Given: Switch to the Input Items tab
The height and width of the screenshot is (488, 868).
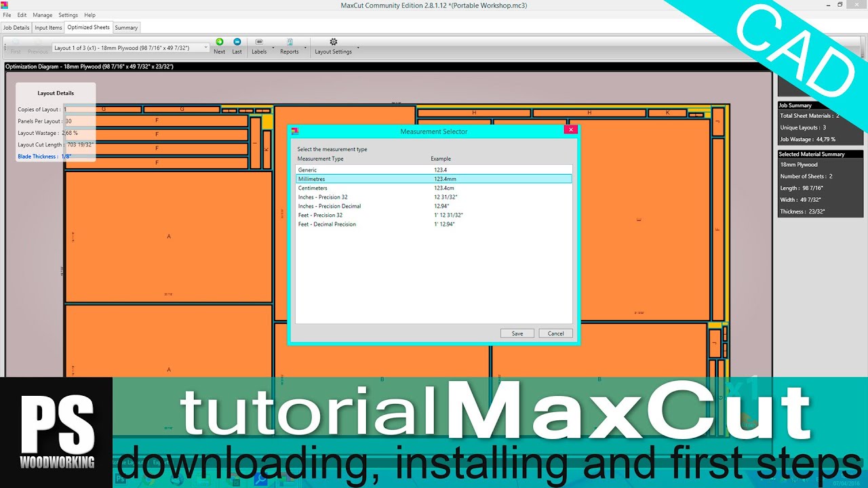Looking at the screenshot, I should point(48,28).
